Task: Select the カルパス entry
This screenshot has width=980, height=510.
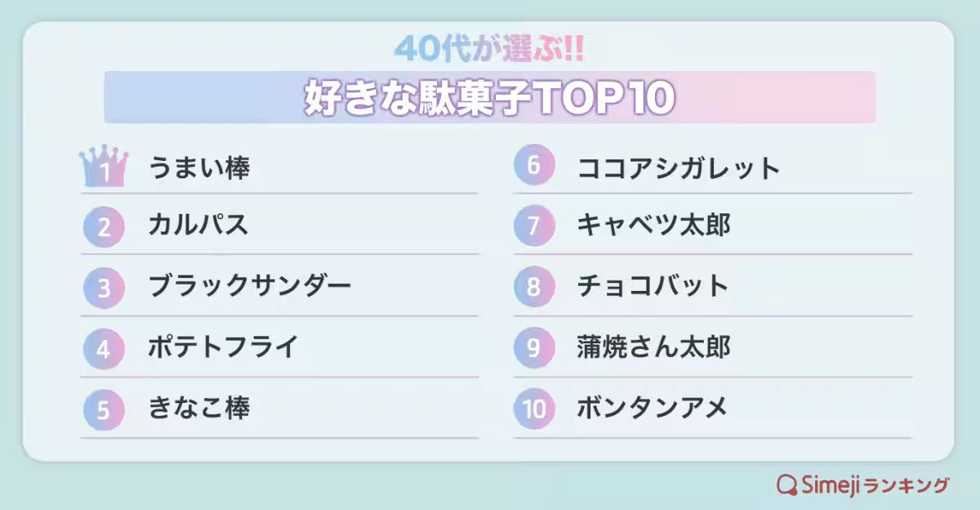Action: coord(198,225)
